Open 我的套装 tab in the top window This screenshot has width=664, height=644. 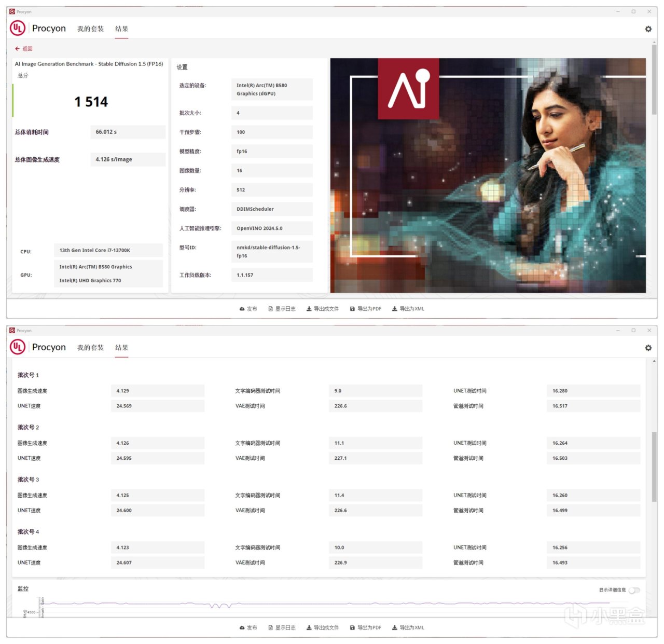[90, 29]
